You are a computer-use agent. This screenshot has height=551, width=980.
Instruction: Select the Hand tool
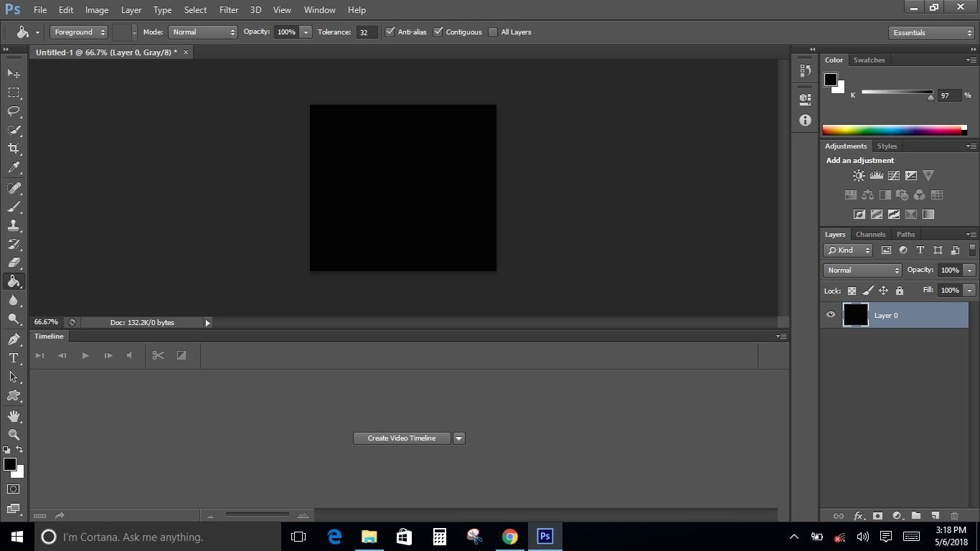tap(14, 416)
